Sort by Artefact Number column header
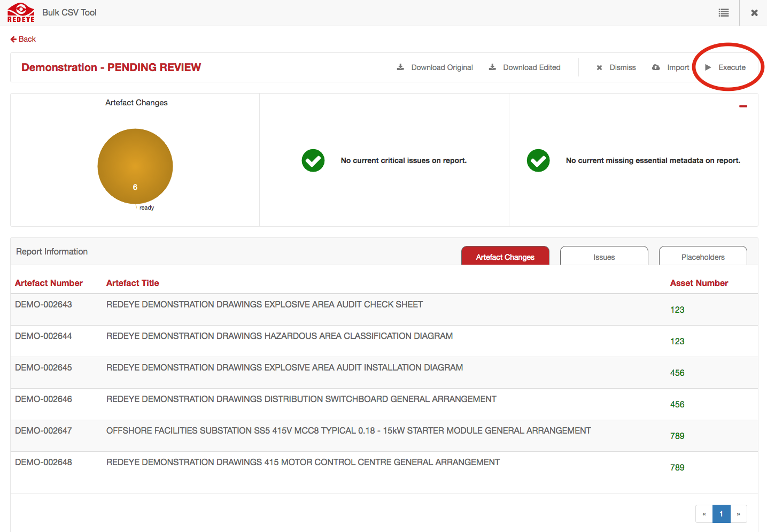The height and width of the screenshot is (532, 767). (49, 283)
